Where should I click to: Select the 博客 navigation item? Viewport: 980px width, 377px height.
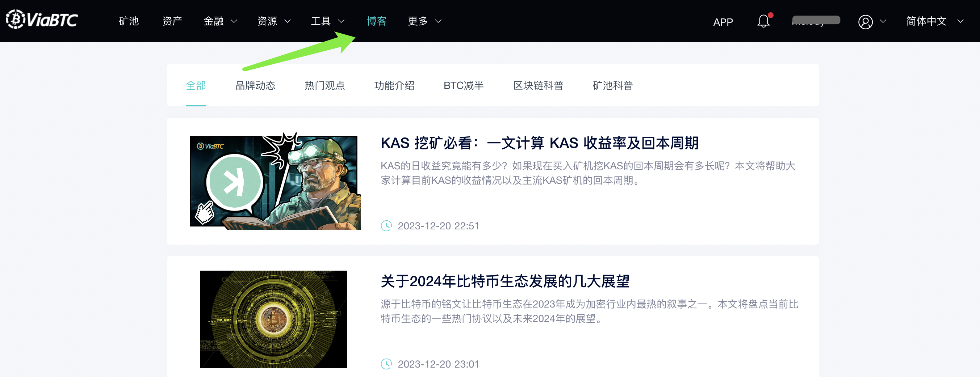(377, 21)
